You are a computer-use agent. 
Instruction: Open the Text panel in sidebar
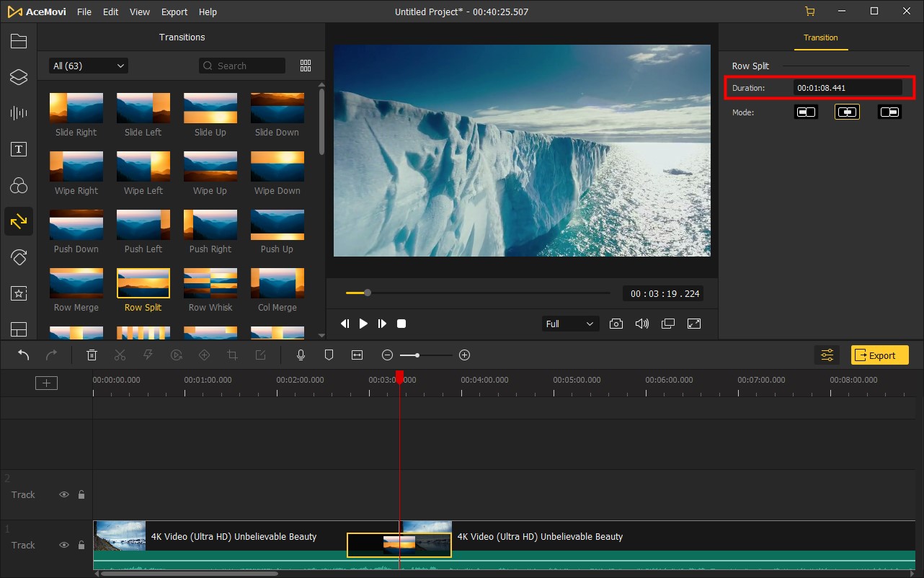point(19,149)
